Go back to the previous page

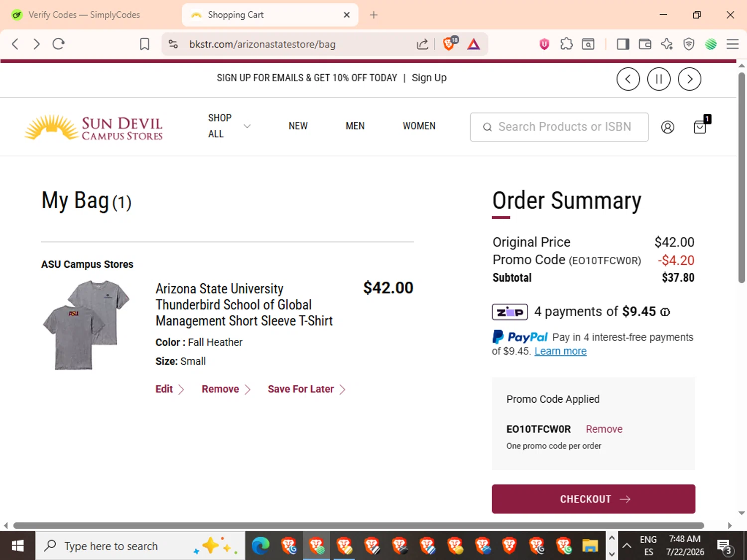coord(15,44)
